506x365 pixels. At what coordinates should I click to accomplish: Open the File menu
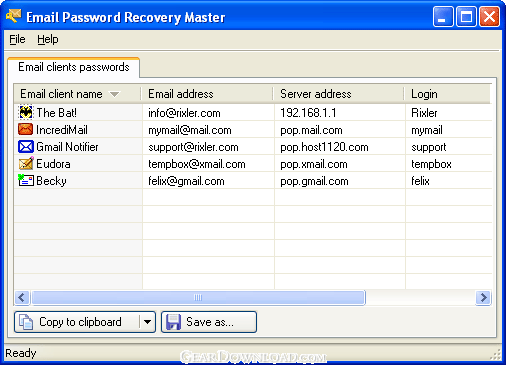[17, 39]
